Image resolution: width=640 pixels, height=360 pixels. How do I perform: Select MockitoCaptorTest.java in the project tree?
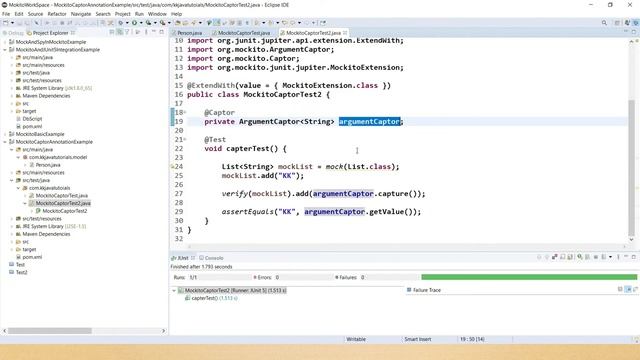click(61, 196)
